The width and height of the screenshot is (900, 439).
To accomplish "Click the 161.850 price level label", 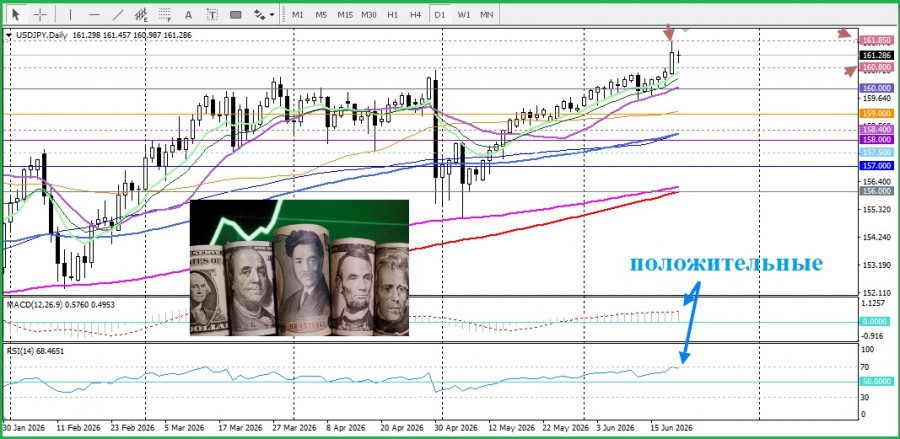I will point(876,40).
